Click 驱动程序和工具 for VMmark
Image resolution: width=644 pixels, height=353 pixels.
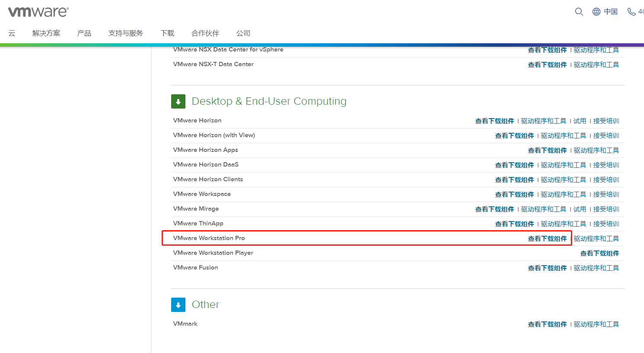point(596,324)
